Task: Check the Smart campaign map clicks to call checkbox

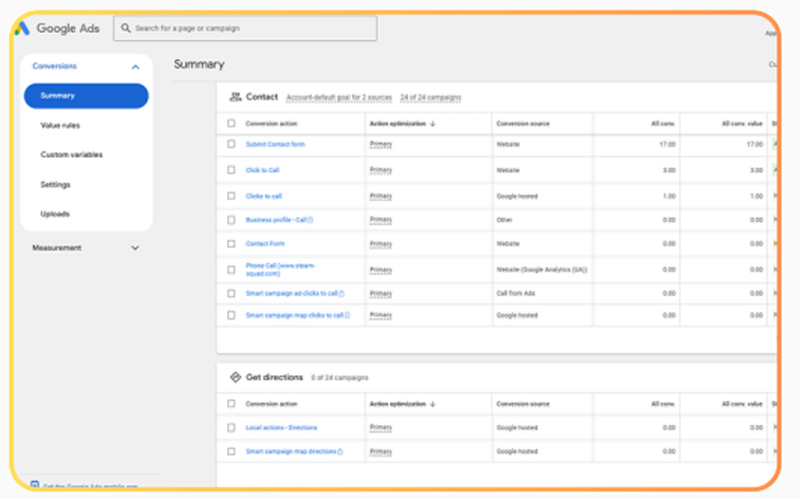Action: tap(231, 315)
